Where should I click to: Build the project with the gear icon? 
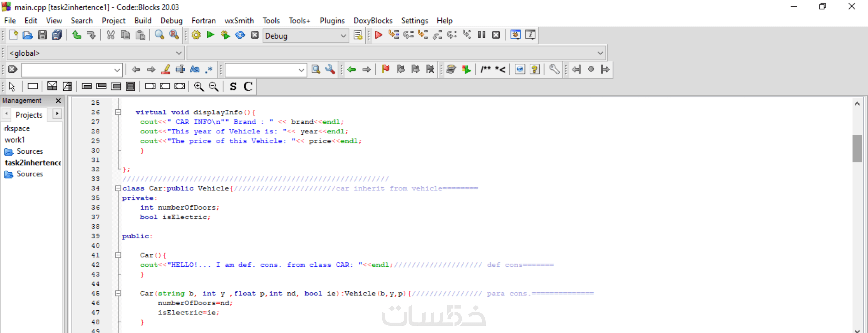196,35
